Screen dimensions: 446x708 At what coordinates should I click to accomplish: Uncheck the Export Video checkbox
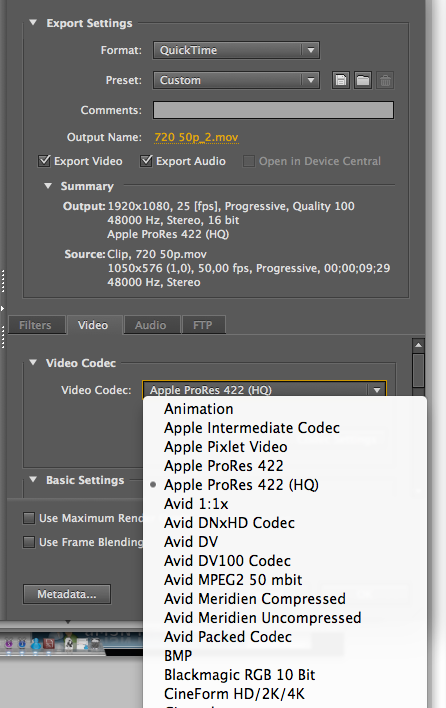[x=44, y=161]
